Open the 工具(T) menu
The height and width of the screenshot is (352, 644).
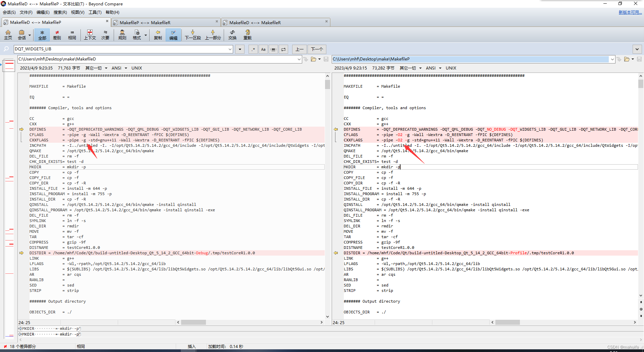pyautogui.click(x=95, y=12)
